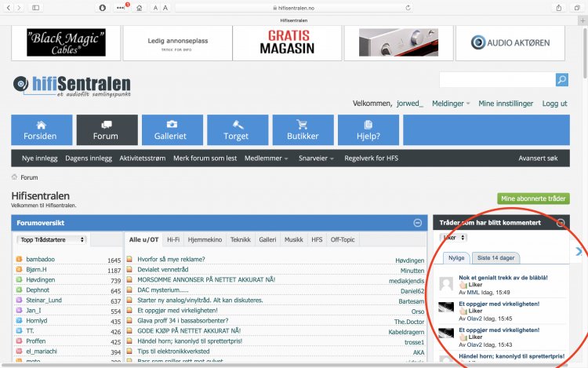Select HFS tab
Viewport: 588px width, 368px height.
317,239
